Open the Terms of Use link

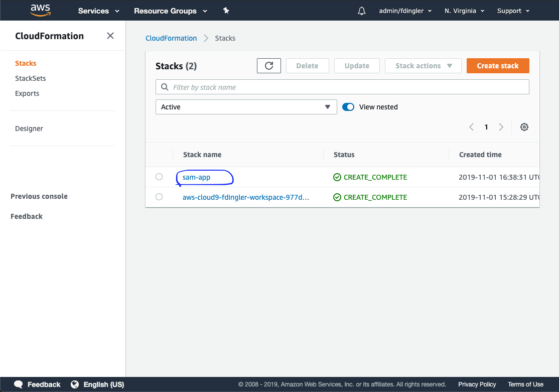point(525,384)
